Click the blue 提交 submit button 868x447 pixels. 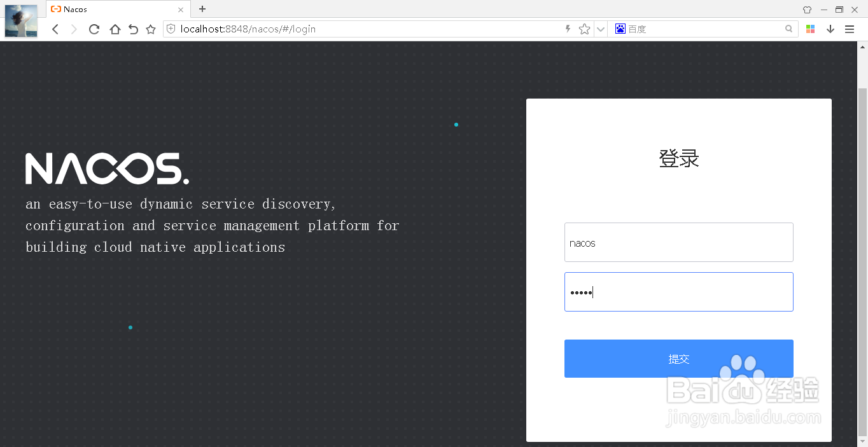(x=678, y=359)
